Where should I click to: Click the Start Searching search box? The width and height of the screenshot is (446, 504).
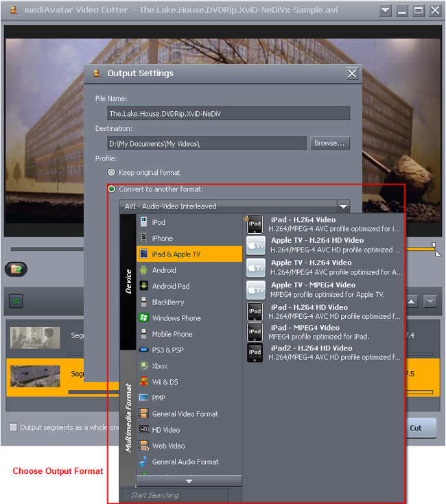pos(174,495)
